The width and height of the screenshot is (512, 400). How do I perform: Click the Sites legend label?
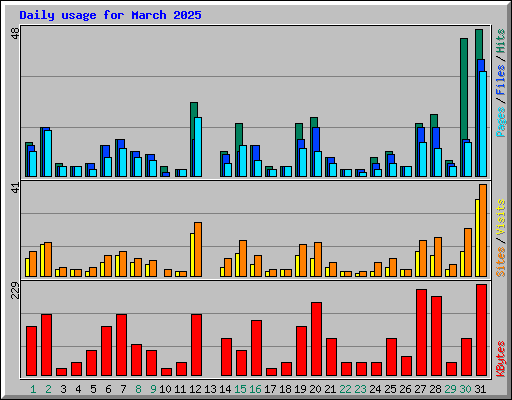(500, 262)
